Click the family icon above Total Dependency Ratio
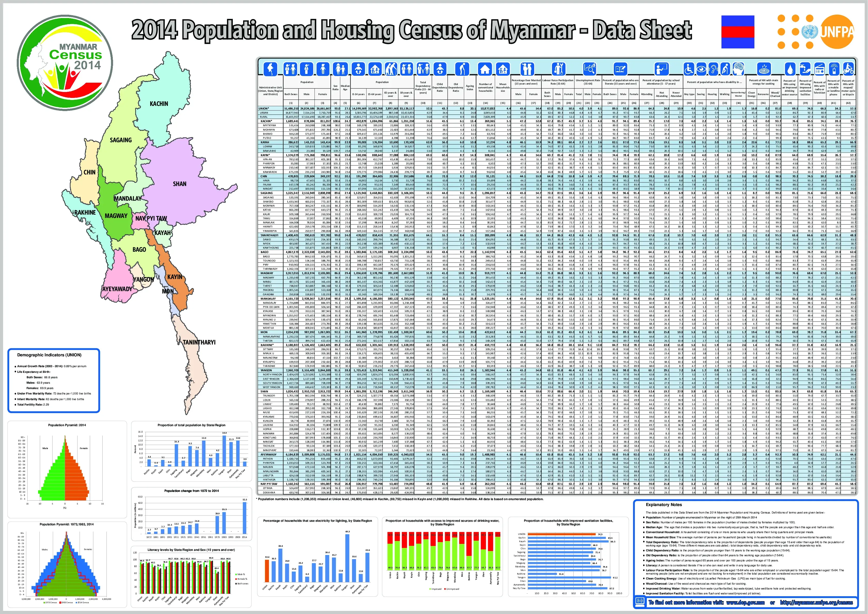Screen dimensions: 868x614 (x=423, y=69)
